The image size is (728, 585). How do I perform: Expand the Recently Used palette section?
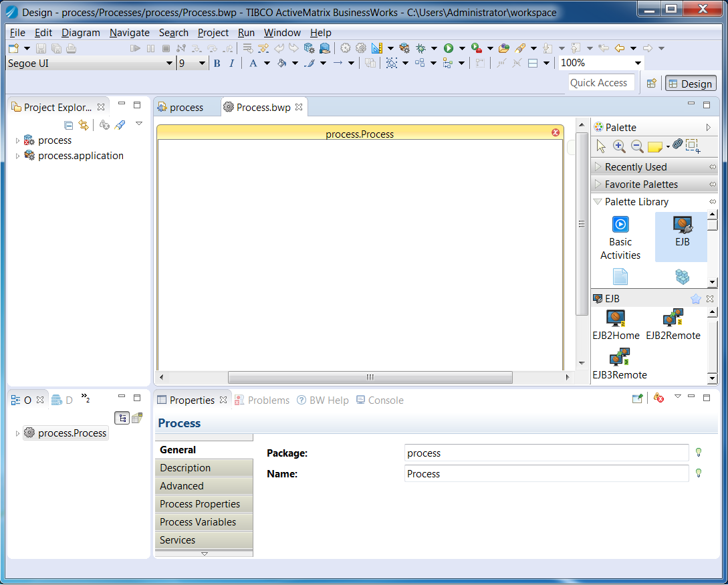pyautogui.click(x=654, y=166)
